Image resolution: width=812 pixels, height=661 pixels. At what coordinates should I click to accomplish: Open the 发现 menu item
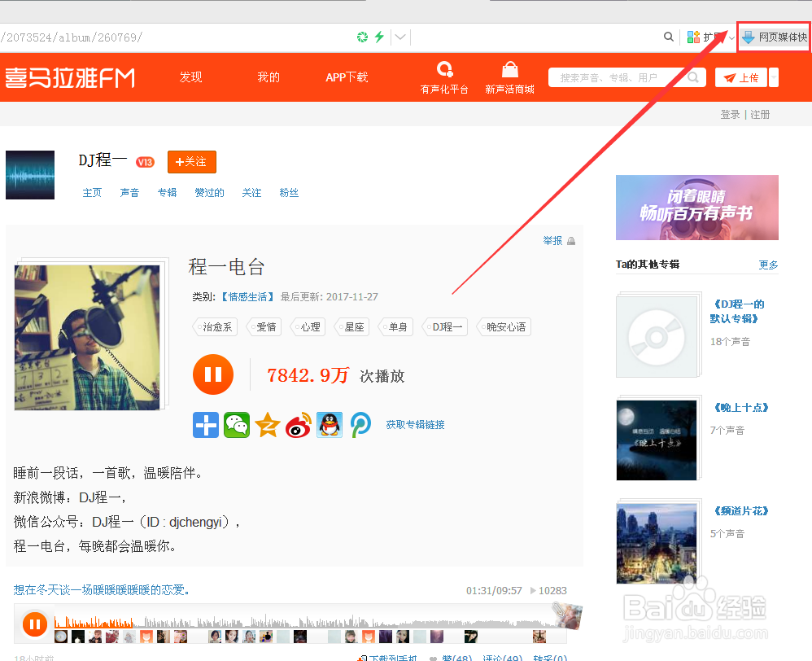click(x=190, y=77)
